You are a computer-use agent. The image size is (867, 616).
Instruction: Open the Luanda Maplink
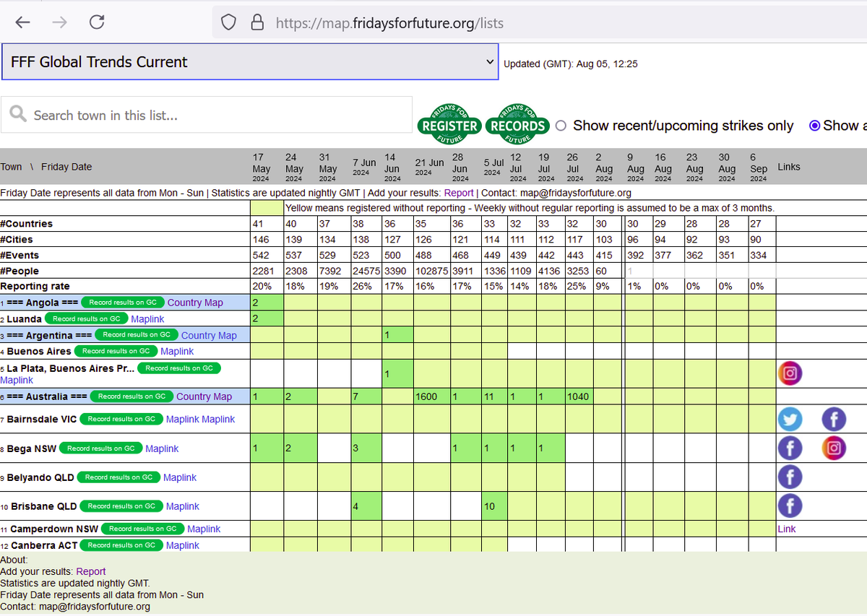pos(147,319)
